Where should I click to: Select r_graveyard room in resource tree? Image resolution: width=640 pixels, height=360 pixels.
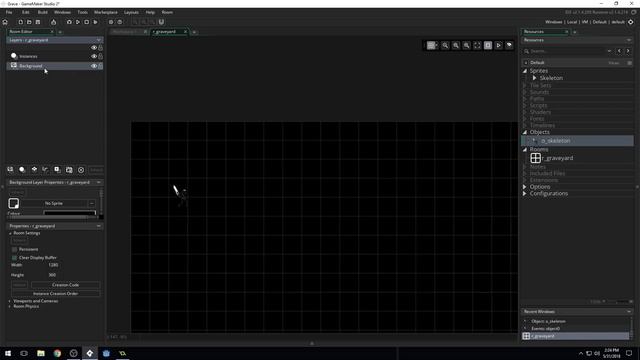(x=552, y=158)
